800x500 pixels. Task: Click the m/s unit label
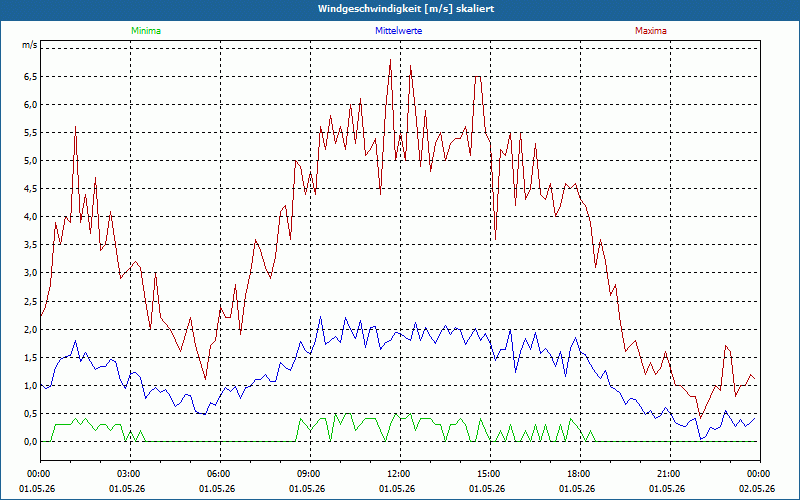coord(30,45)
